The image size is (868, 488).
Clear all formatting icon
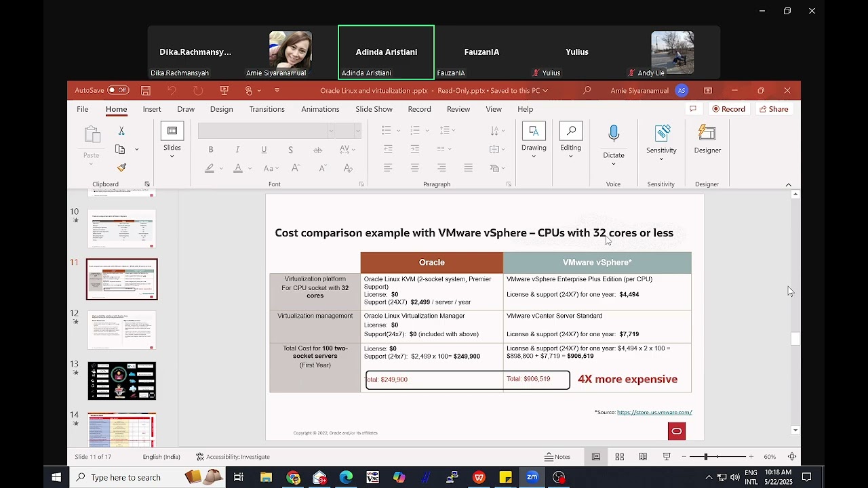[x=348, y=168]
